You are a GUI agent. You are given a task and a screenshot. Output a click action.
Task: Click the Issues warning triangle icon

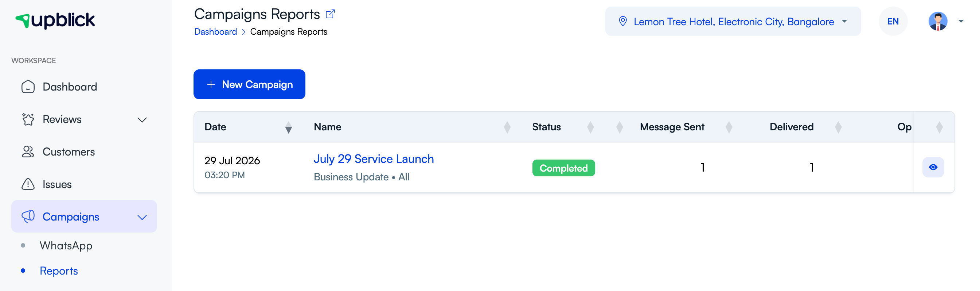coord(28,184)
